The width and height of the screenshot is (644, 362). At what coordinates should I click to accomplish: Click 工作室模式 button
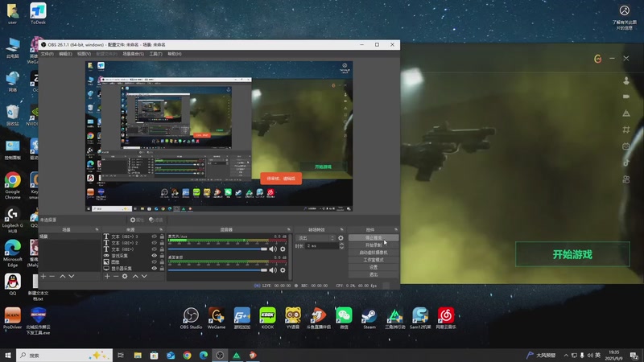point(374,260)
